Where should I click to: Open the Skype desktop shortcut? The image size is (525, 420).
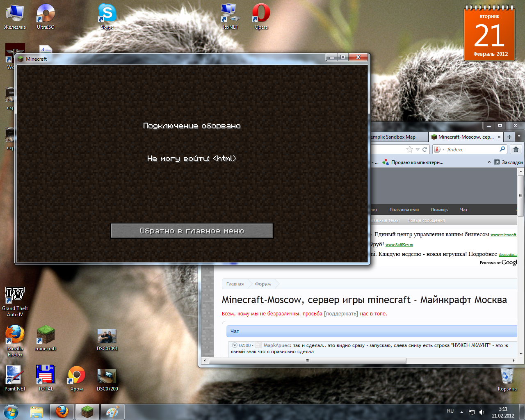pos(107,14)
